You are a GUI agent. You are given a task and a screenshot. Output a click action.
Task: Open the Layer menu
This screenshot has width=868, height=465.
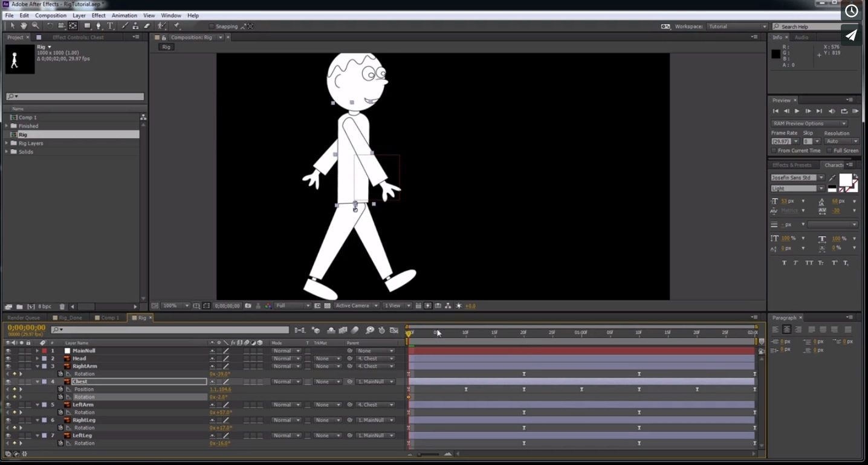pyautogui.click(x=79, y=15)
